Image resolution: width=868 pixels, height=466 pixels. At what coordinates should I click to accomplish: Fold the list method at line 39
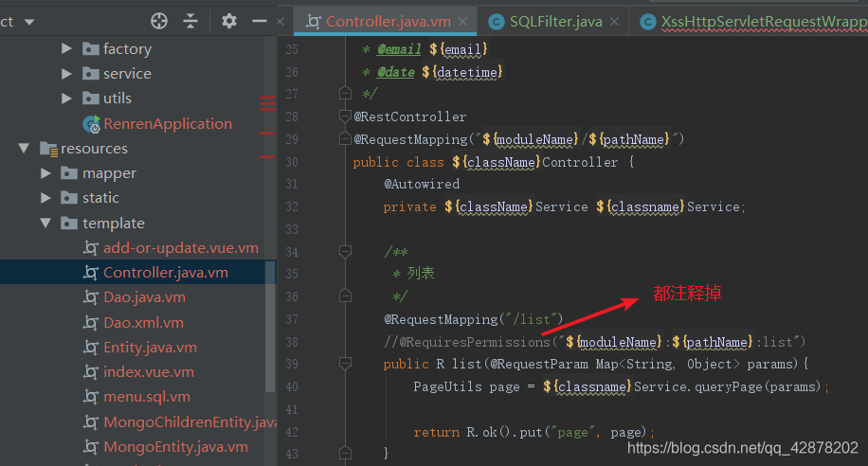click(346, 364)
